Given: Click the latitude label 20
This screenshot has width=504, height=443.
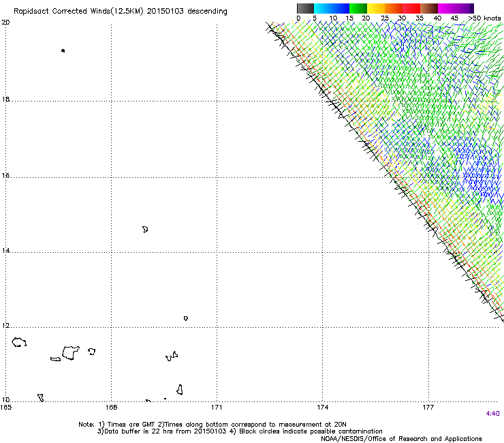Looking at the screenshot, I should coord(5,22).
